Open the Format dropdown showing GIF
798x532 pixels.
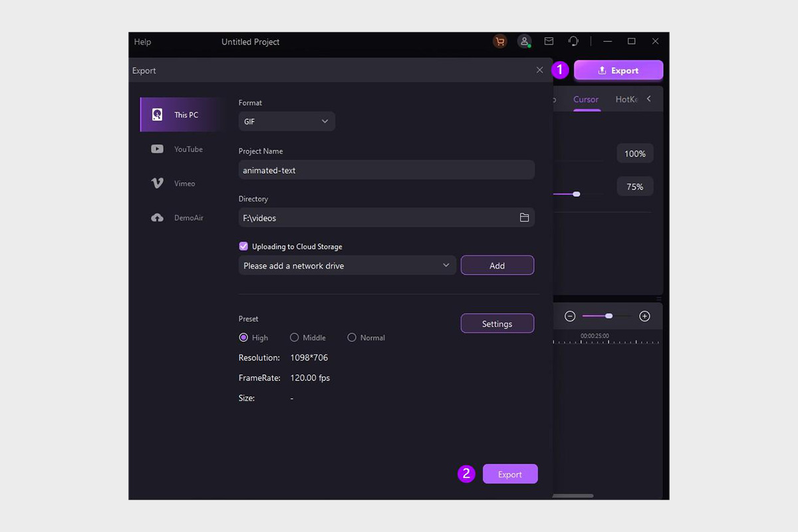click(287, 122)
